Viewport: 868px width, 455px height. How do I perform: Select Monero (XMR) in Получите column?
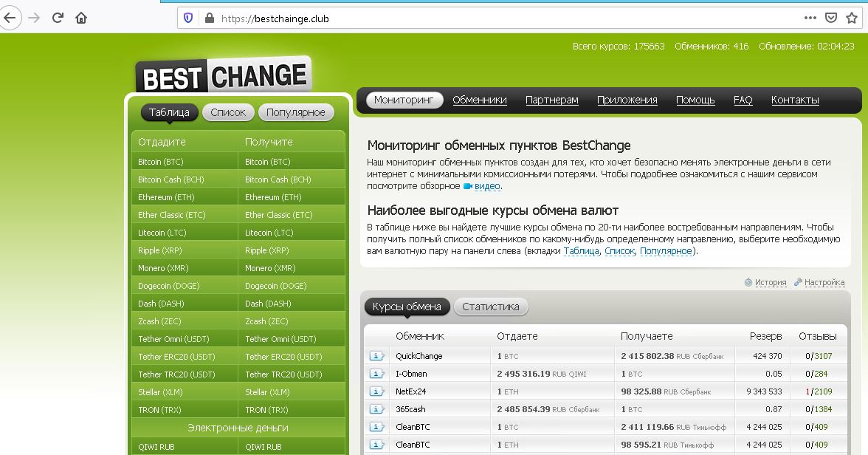click(292, 268)
